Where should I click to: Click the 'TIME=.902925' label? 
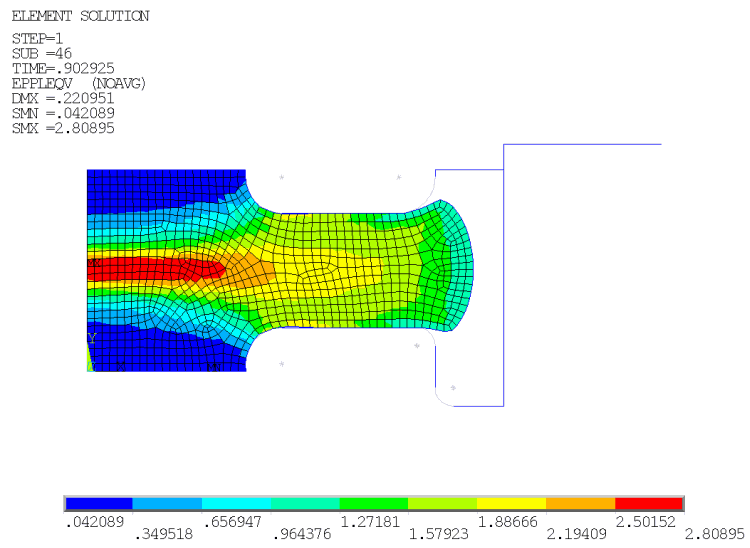click(x=63, y=68)
